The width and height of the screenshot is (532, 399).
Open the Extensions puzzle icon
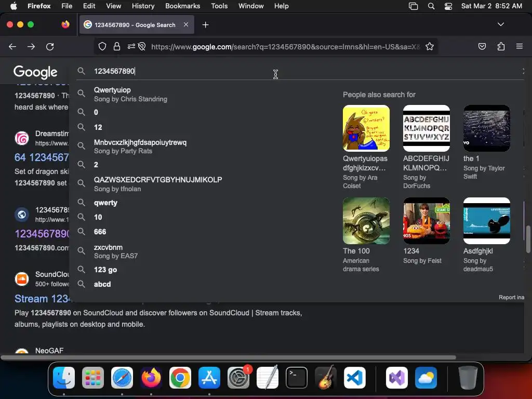tap(501, 46)
